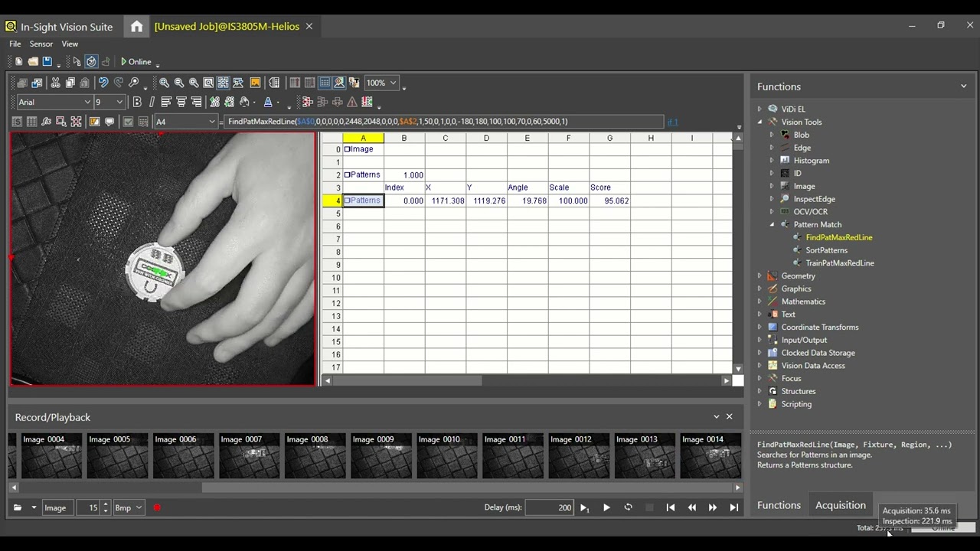The height and width of the screenshot is (551, 980).
Task: Cut the selected cells
Action: click(x=55, y=83)
